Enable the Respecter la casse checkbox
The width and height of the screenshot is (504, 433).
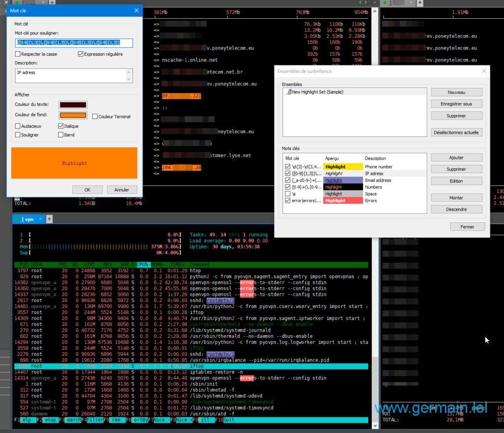[x=18, y=54]
